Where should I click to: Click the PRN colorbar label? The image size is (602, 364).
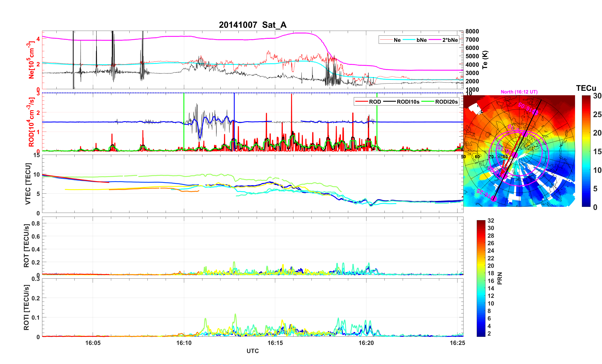coord(500,278)
